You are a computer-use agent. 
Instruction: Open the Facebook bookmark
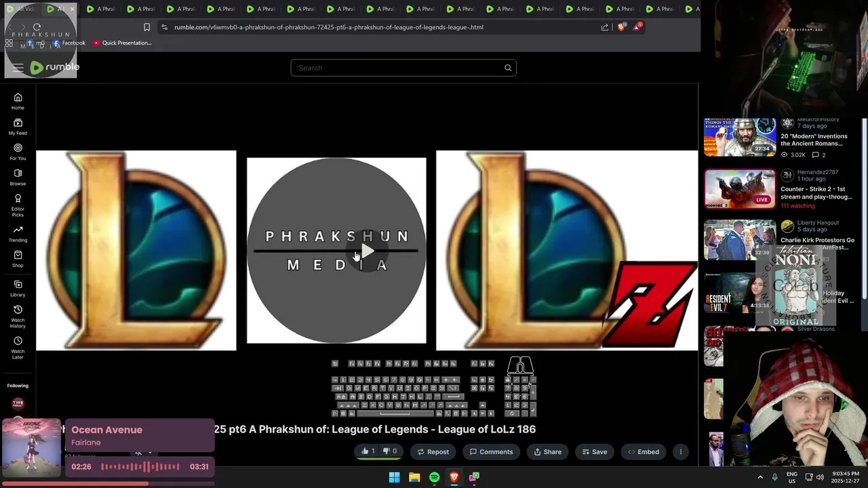[x=69, y=43]
